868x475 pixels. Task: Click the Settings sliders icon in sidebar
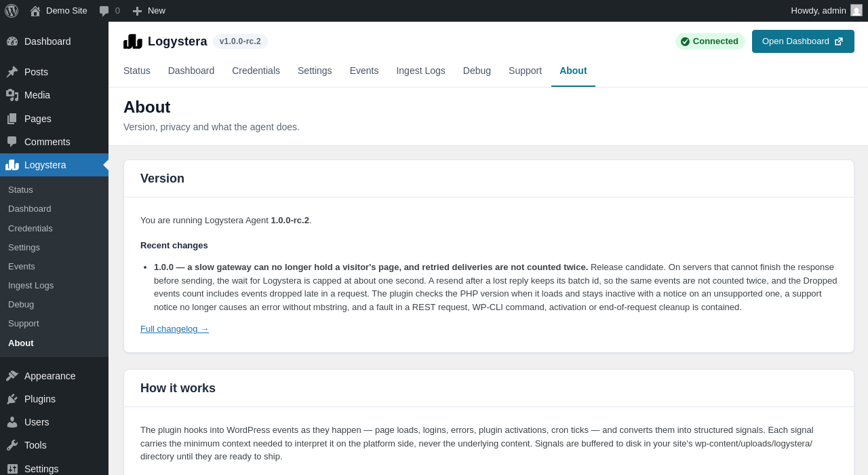pyautogui.click(x=12, y=469)
